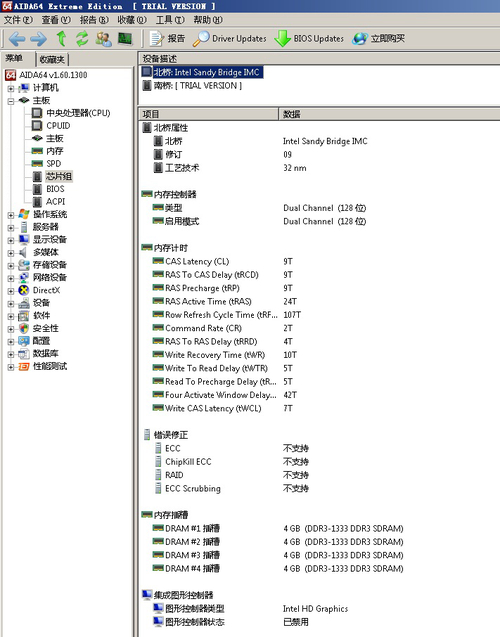500x637 pixels.
Task: Click the 立即购买 buy now button
Action: point(379,39)
